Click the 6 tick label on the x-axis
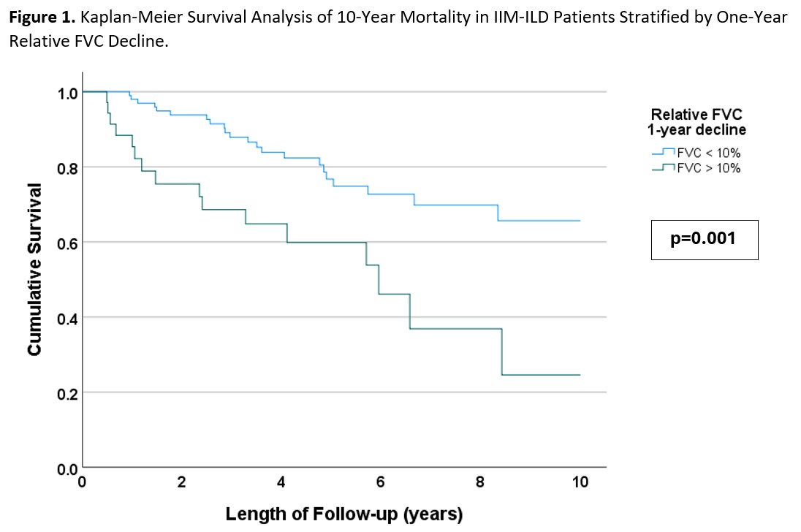 381,482
